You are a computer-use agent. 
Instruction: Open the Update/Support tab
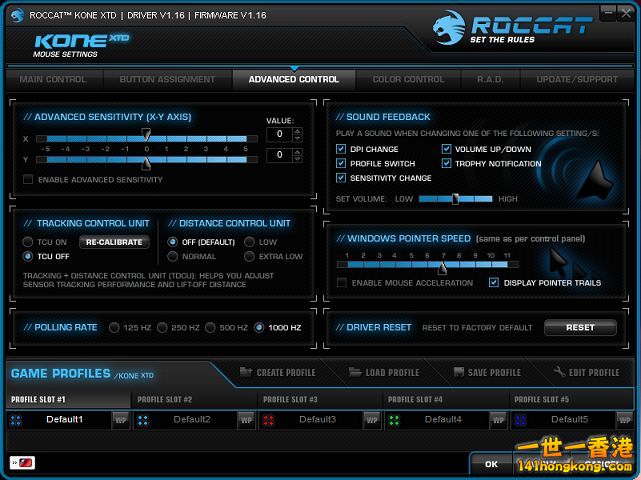click(577, 79)
